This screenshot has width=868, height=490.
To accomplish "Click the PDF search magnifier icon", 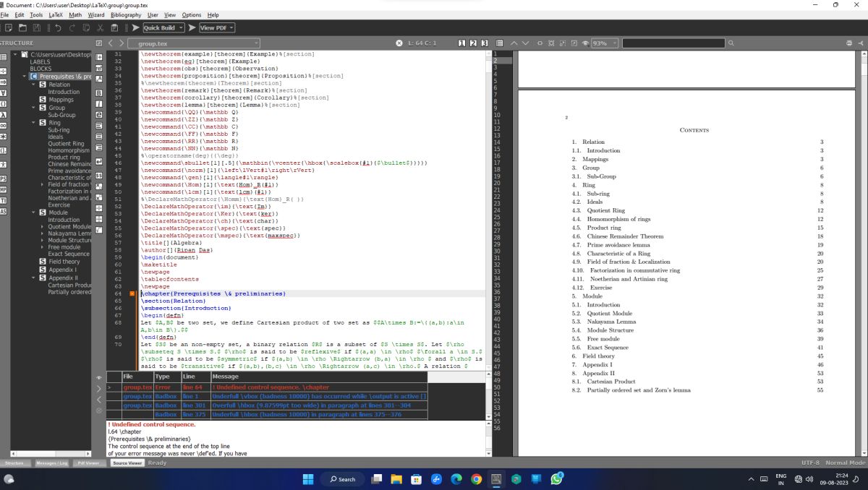I will [731, 43].
